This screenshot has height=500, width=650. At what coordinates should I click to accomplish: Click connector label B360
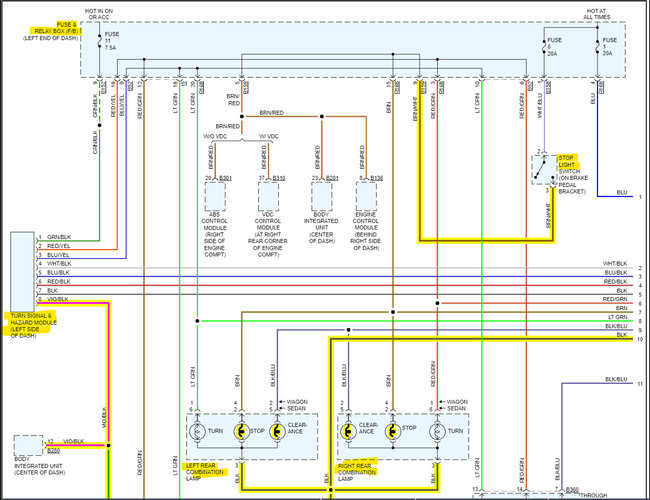tap(572, 490)
